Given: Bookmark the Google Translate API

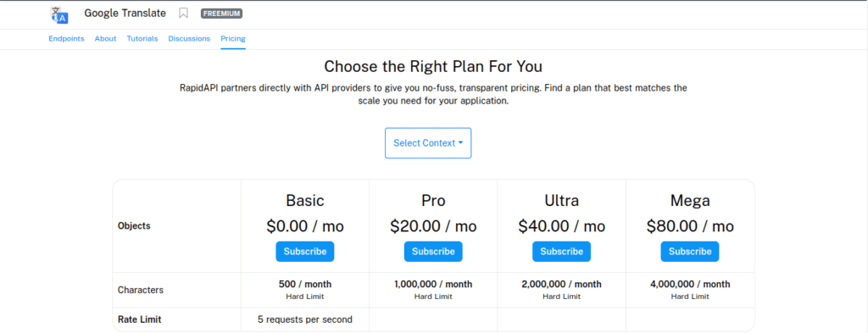Looking at the screenshot, I should 184,14.
